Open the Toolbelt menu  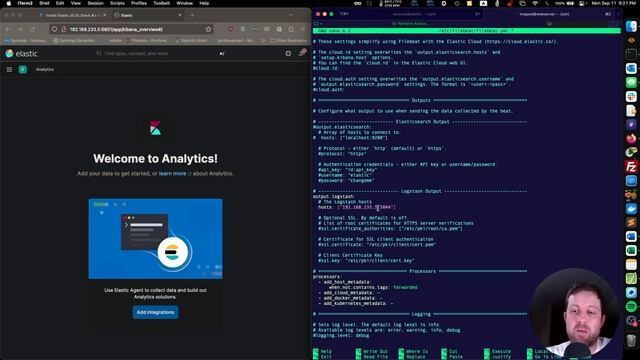point(161,3)
